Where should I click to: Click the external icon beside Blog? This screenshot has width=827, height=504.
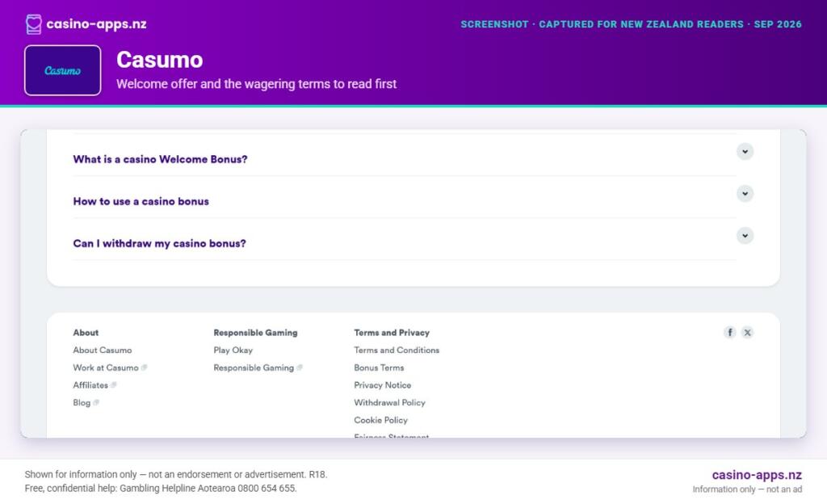tap(96, 402)
